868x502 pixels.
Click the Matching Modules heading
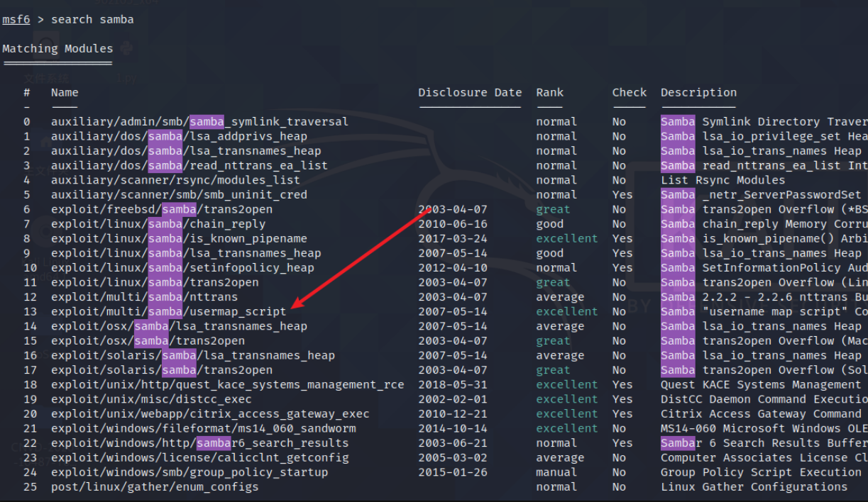[x=57, y=49]
